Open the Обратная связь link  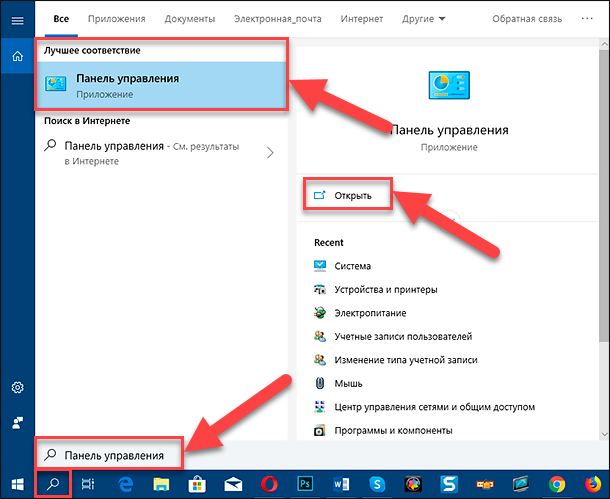point(527,19)
